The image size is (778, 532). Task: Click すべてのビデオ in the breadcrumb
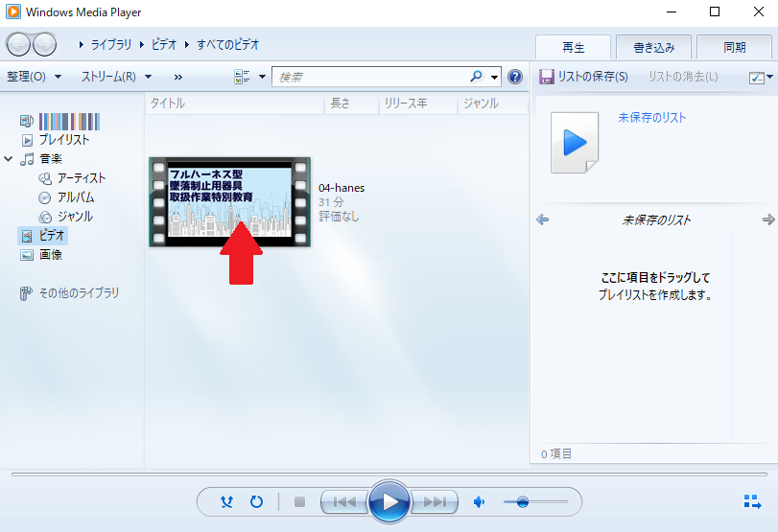(x=228, y=45)
